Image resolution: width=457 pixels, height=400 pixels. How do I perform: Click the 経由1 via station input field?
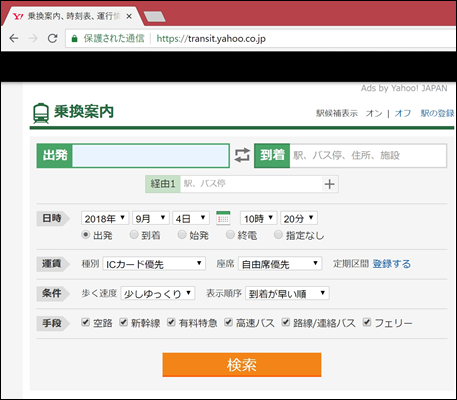(x=251, y=184)
